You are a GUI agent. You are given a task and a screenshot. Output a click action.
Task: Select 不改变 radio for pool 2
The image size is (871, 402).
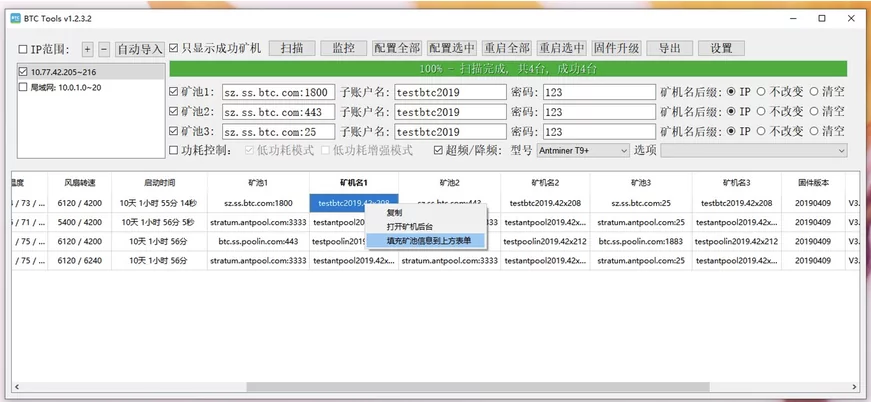point(760,112)
